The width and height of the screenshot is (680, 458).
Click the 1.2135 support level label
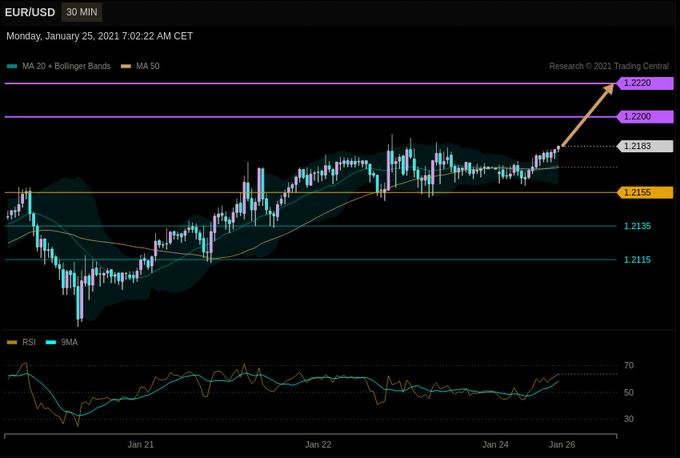point(637,226)
